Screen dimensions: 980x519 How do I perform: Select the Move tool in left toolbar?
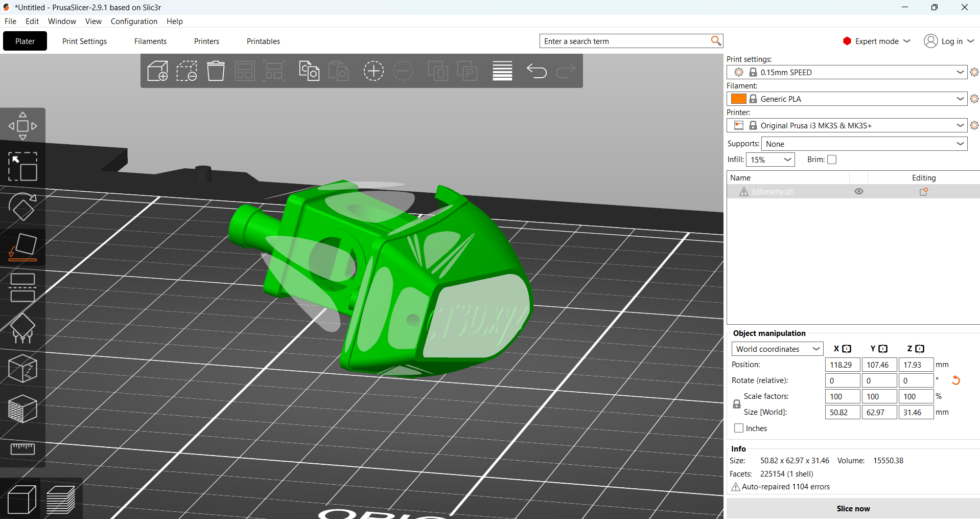tap(22, 126)
